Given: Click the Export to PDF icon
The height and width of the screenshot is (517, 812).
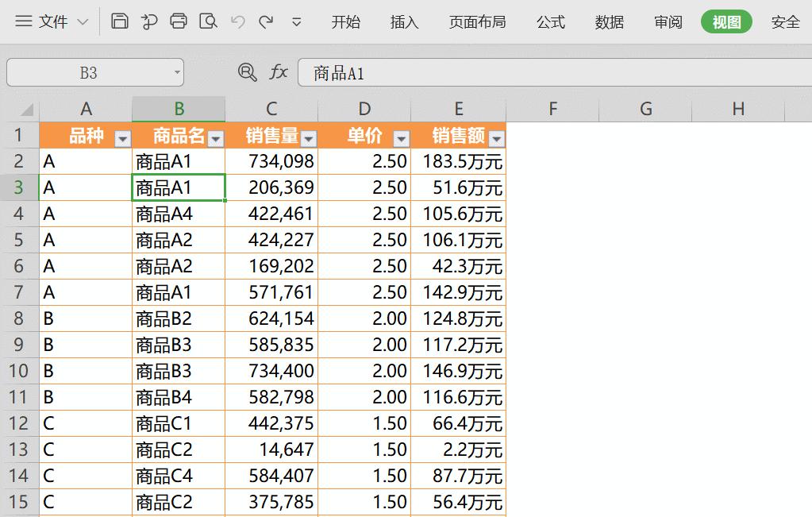Looking at the screenshot, I should point(149,21).
